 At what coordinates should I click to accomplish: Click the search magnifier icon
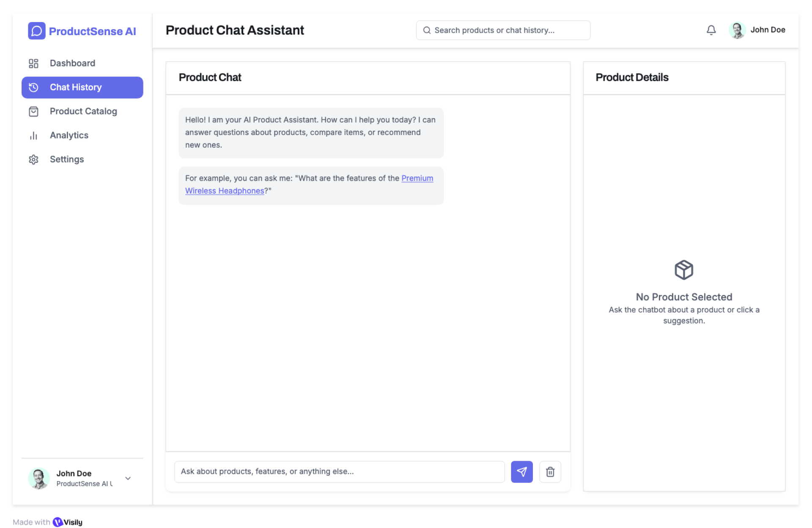click(x=427, y=30)
